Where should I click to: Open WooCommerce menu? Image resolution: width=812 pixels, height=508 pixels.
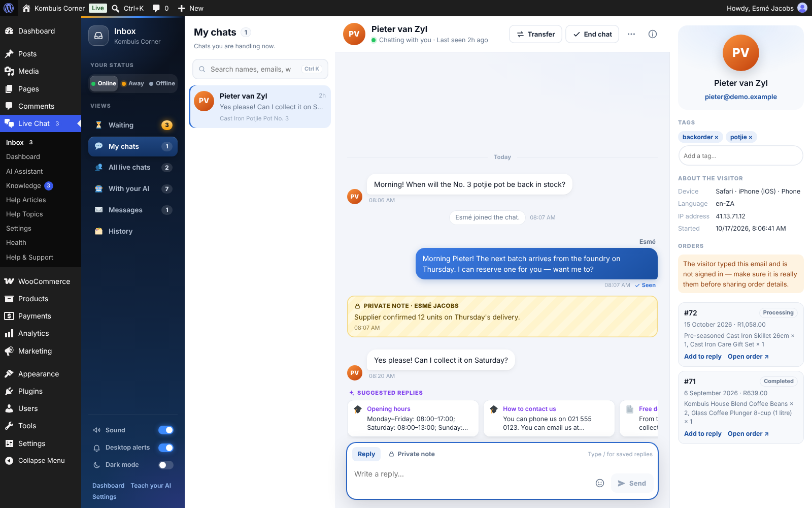pyautogui.click(x=41, y=281)
